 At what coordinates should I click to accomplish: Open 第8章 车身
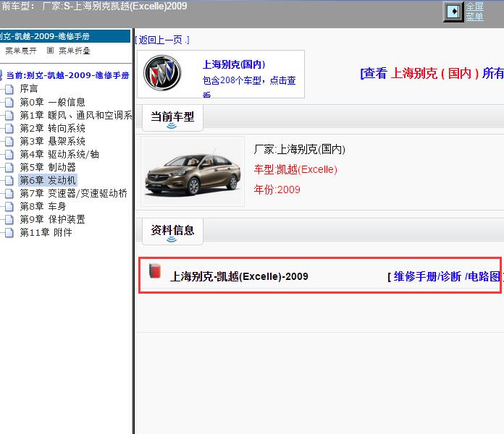[x=43, y=206]
